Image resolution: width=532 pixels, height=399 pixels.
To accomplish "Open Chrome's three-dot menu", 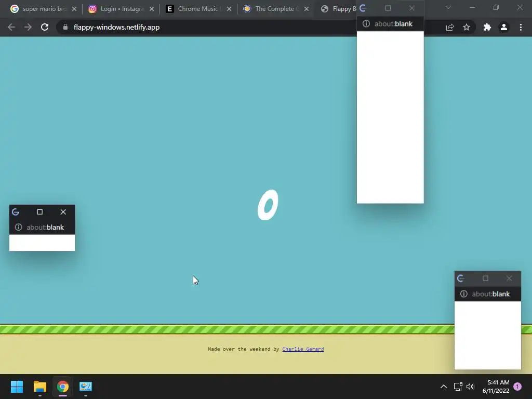I will 521,27.
